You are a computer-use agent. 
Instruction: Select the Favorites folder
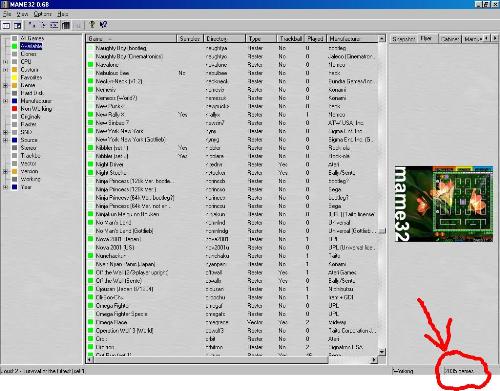(31, 77)
